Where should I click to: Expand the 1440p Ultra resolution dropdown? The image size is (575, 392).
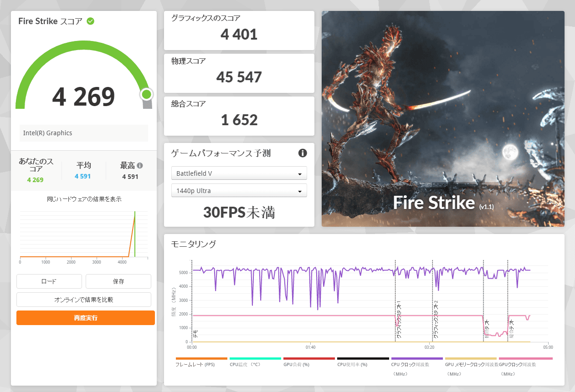[x=239, y=191]
